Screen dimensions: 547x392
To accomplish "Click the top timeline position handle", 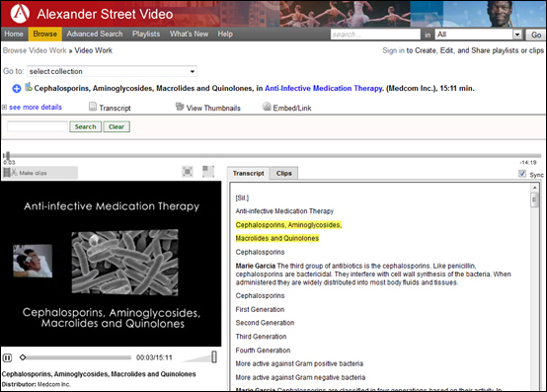I will point(7,155).
